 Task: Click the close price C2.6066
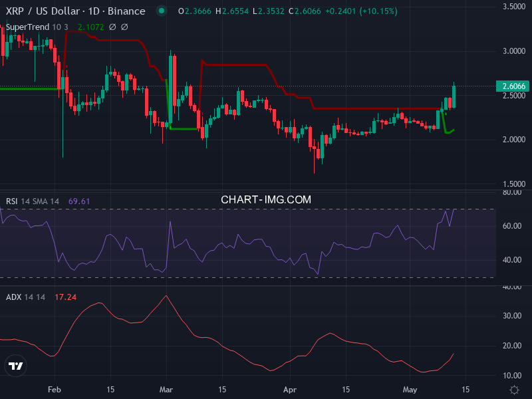305,11
